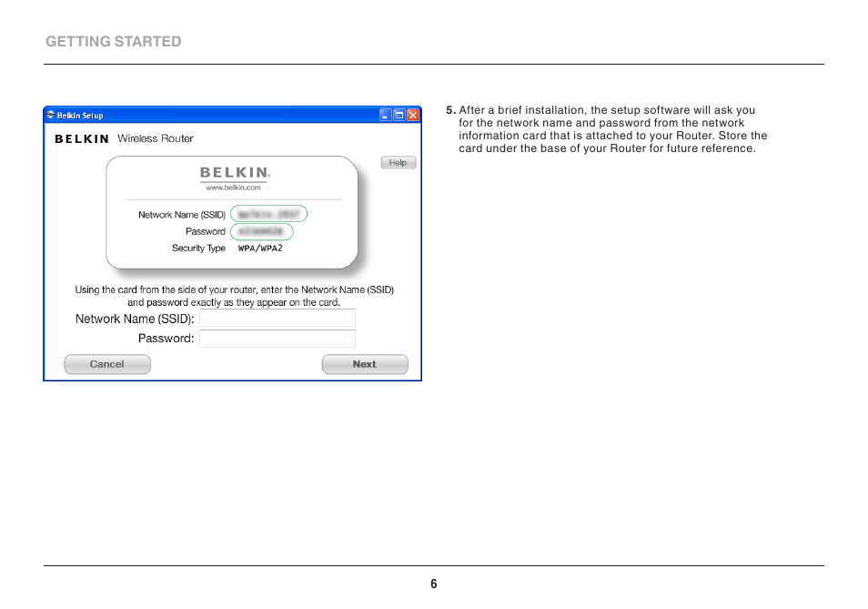Screen dimensions: 868x609
Task: Click the BELKIN logo on the card
Action: [x=235, y=173]
